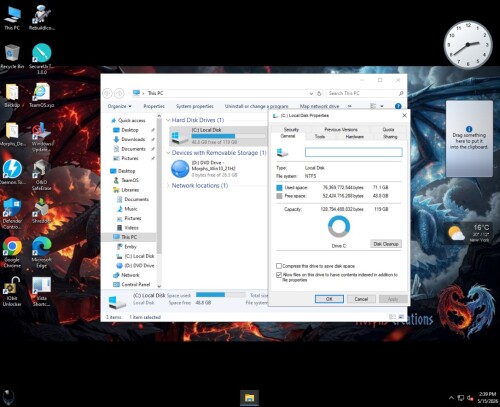Click the File Explorer taskbar icon
500x407 pixels.
(249, 397)
